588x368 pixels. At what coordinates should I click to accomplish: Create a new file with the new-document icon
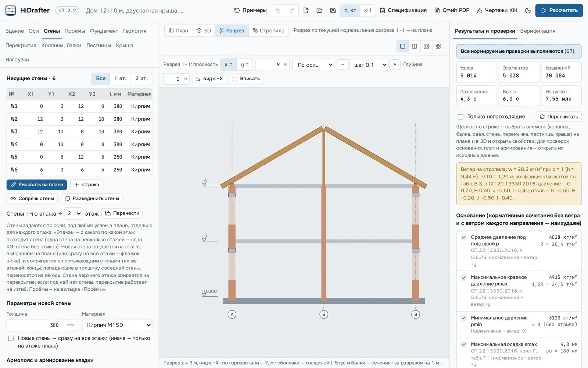306,10
